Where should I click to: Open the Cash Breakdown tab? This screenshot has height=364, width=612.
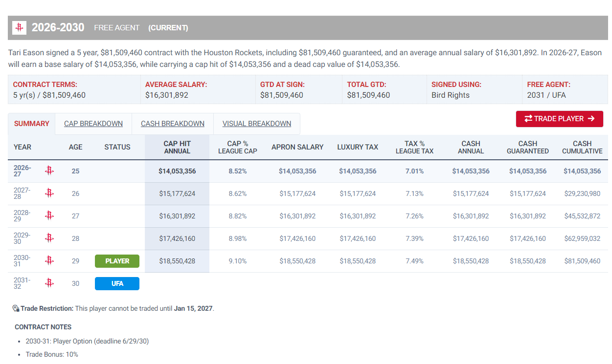[x=173, y=124]
